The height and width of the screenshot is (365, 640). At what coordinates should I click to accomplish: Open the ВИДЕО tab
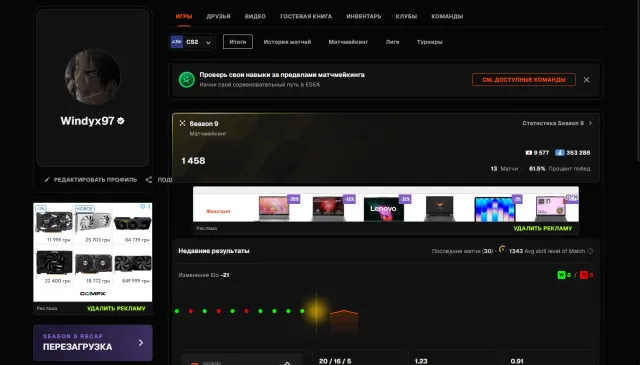[255, 16]
